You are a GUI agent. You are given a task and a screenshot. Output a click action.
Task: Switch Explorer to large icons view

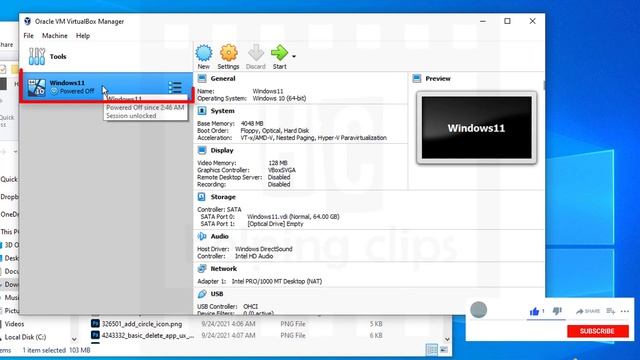pos(444,349)
